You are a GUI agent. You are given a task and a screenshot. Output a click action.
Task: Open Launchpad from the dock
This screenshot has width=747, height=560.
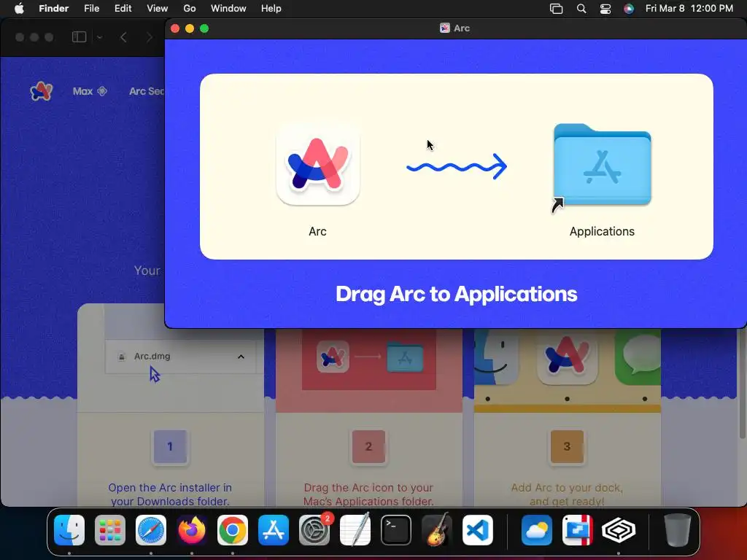point(110,530)
